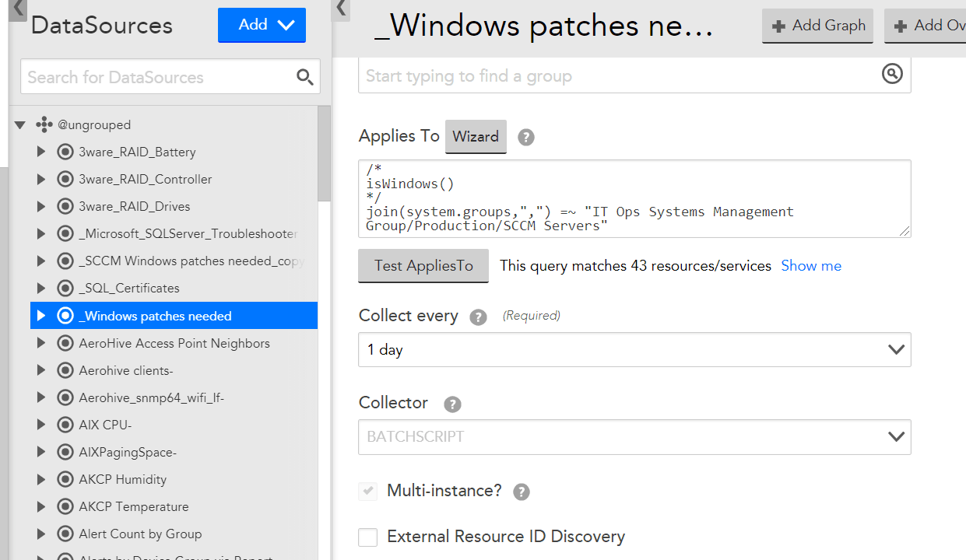The width and height of the screenshot is (966, 560).
Task: Click the Alert Count by Group icon
Action: (65, 534)
